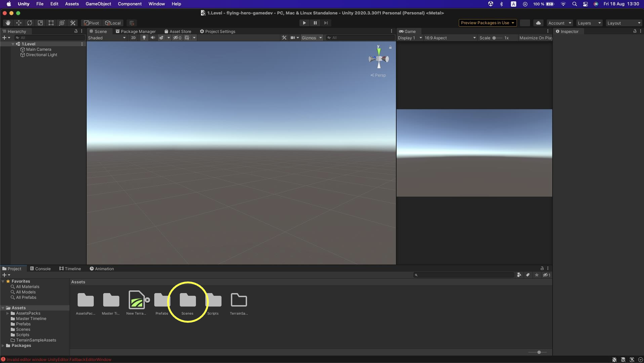
Task: Click Preview Packages in Use button
Action: pos(487,23)
